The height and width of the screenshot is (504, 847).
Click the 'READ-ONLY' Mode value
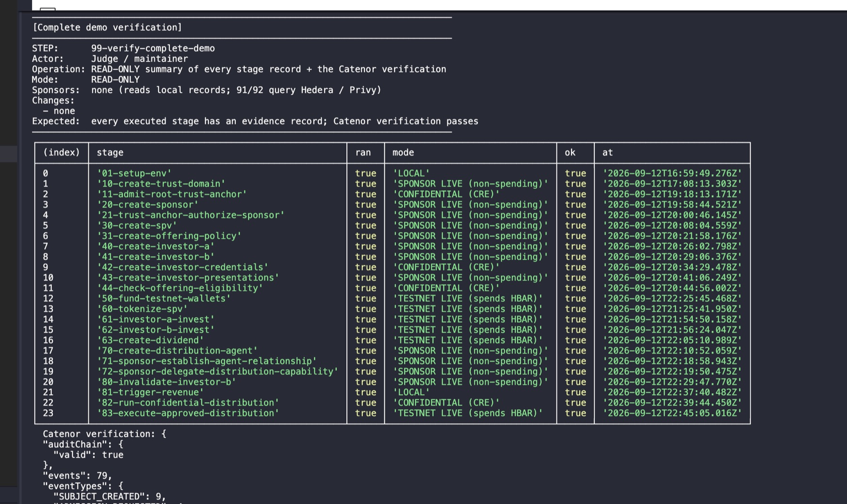115,80
